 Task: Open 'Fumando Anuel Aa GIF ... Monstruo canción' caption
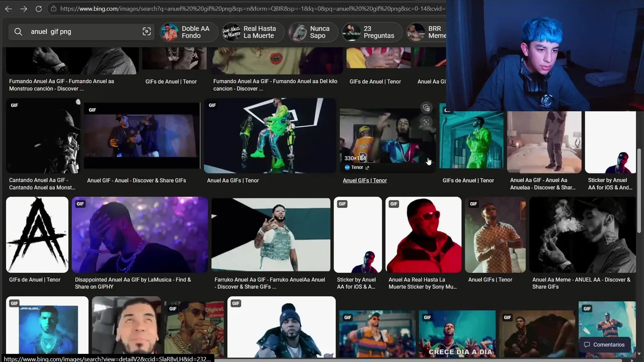tap(61, 85)
